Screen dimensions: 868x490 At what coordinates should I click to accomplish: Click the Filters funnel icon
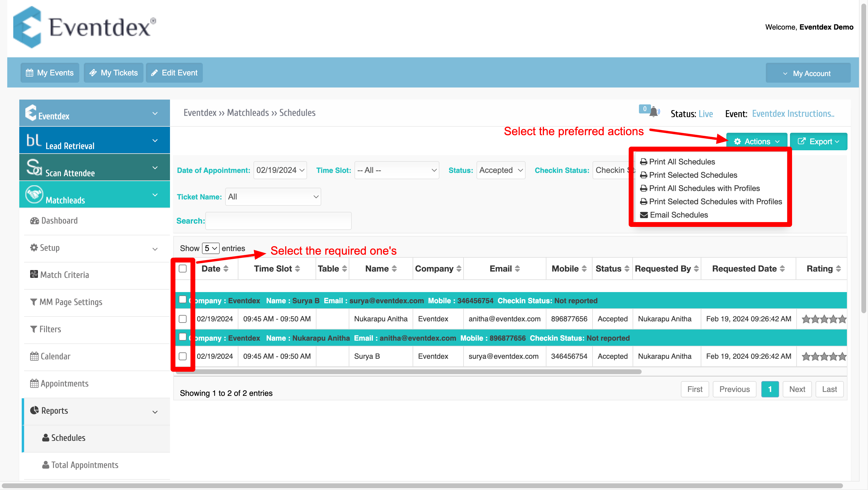tap(33, 329)
